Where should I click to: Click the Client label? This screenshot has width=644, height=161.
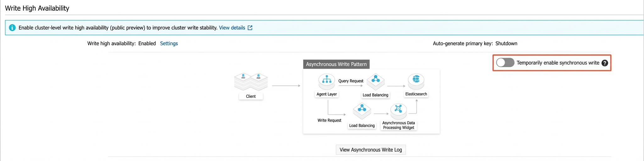(x=251, y=96)
